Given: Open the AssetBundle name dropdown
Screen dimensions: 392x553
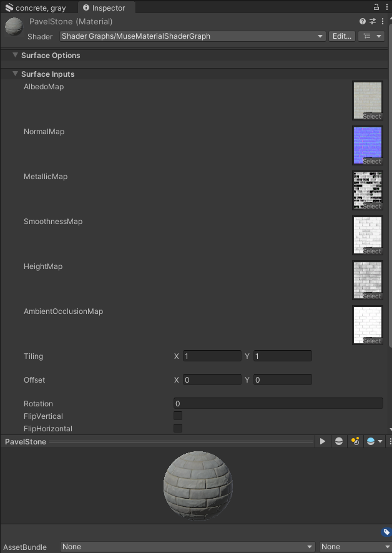Looking at the screenshot, I should (188, 547).
